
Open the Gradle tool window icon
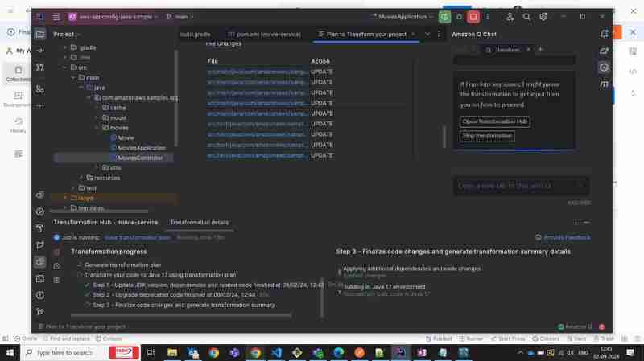coord(604,51)
